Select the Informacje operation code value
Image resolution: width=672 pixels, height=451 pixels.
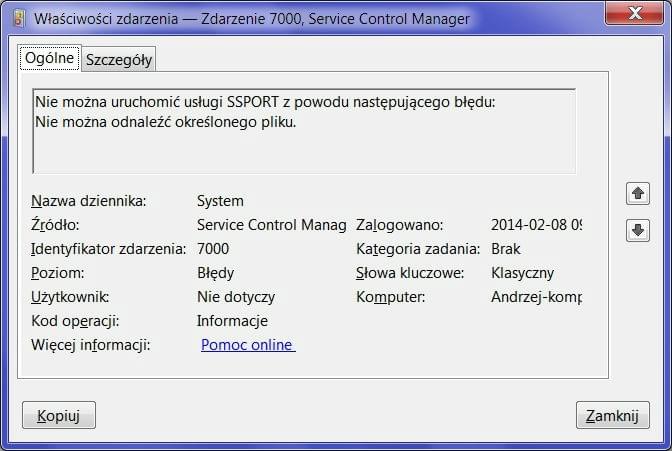[x=232, y=321]
